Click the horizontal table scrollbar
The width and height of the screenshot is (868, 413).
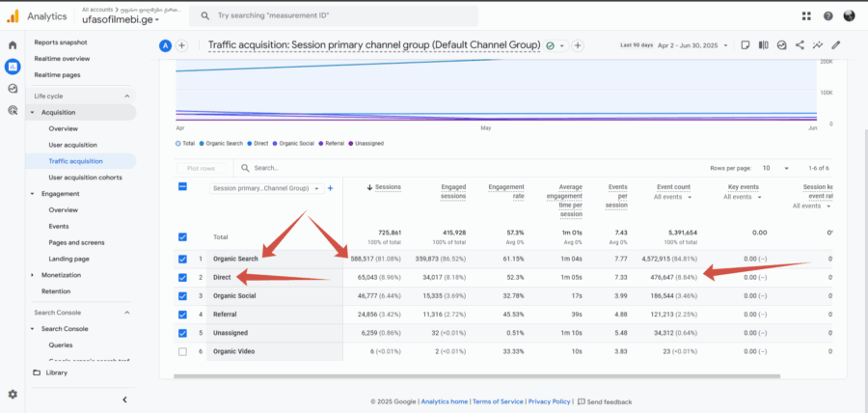click(x=476, y=376)
